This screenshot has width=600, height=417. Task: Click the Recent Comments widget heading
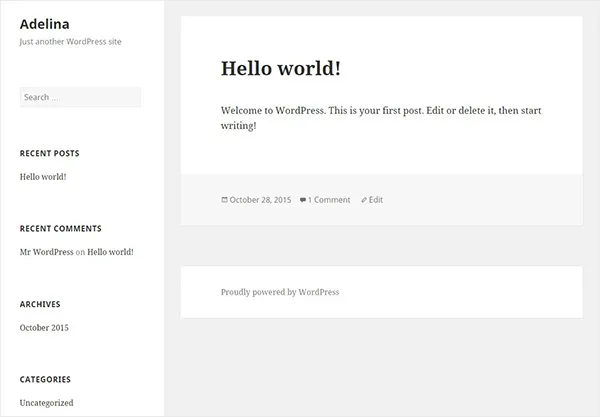pyautogui.click(x=60, y=228)
